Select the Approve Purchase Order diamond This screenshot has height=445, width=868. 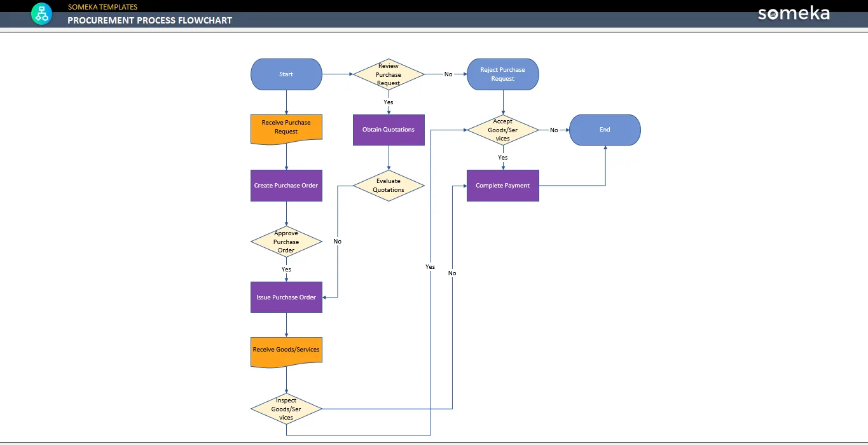coord(286,242)
